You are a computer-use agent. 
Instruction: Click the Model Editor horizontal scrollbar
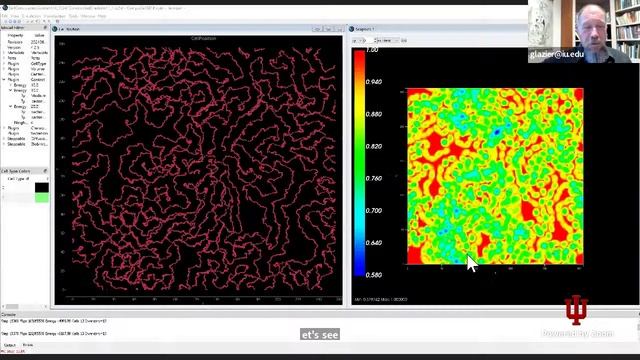(24, 307)
